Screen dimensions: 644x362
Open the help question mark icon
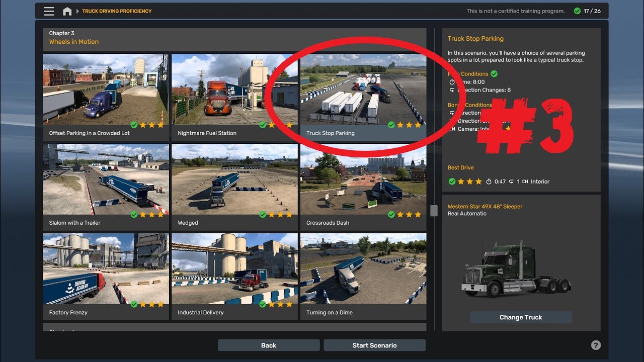(596, 345)
